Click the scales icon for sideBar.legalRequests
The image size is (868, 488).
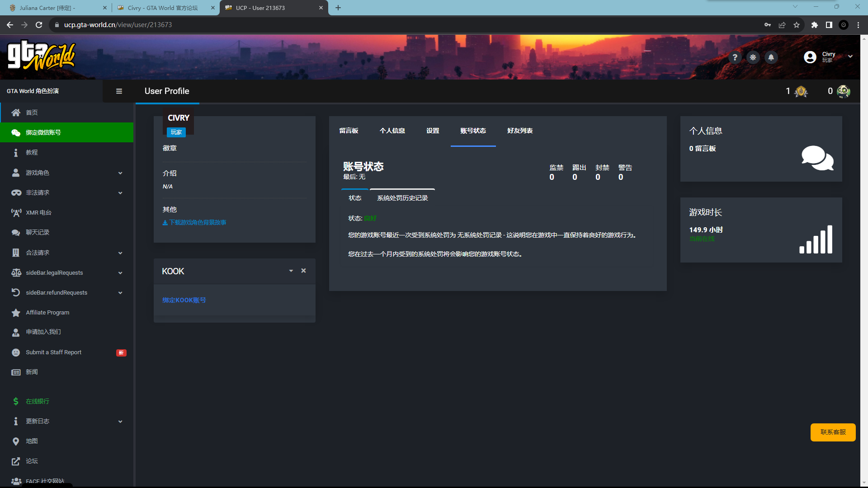pos(16,272)
